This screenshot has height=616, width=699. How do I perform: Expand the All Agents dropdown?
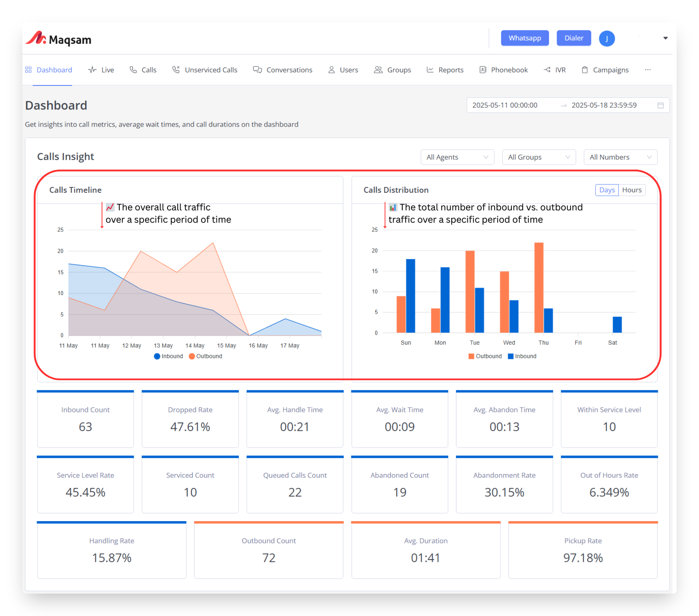(x=457, y=157)
